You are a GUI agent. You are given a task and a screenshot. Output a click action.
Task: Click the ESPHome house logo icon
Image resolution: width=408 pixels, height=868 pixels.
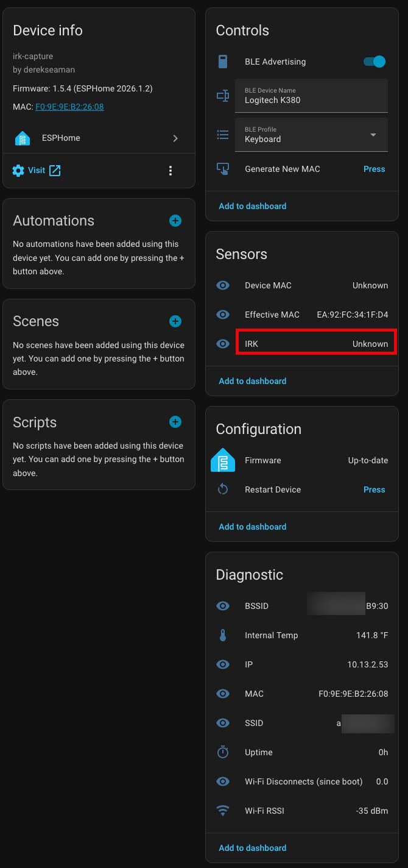[23, 138]
